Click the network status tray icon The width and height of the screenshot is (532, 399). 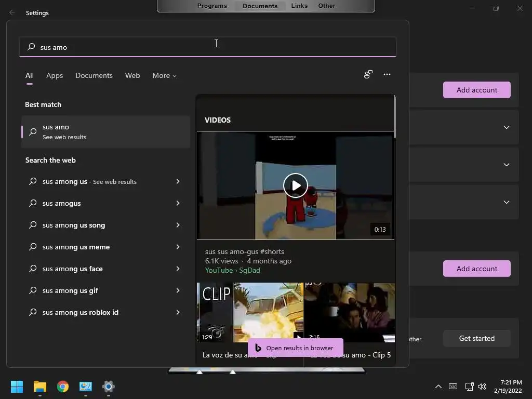[469, 387]
